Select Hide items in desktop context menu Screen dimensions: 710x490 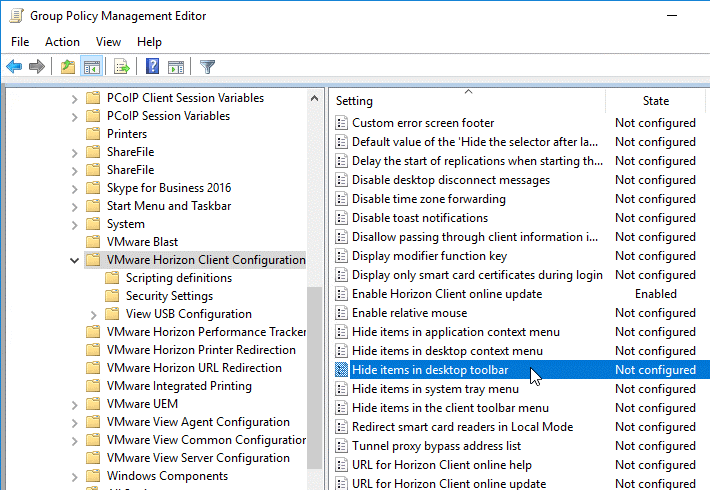(447, 351)
